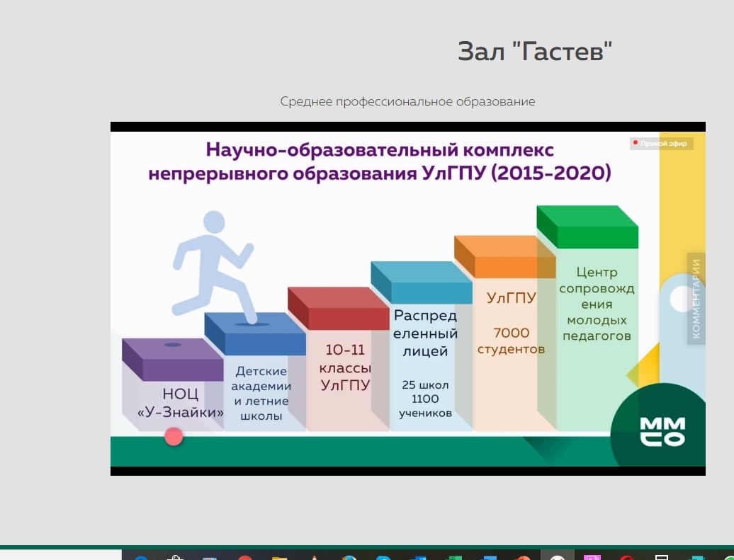The height and width of the screenshot is (560, 734).
Task: Click the Центр сопровождения молодых педагогов label
Action: coord(597,304)
